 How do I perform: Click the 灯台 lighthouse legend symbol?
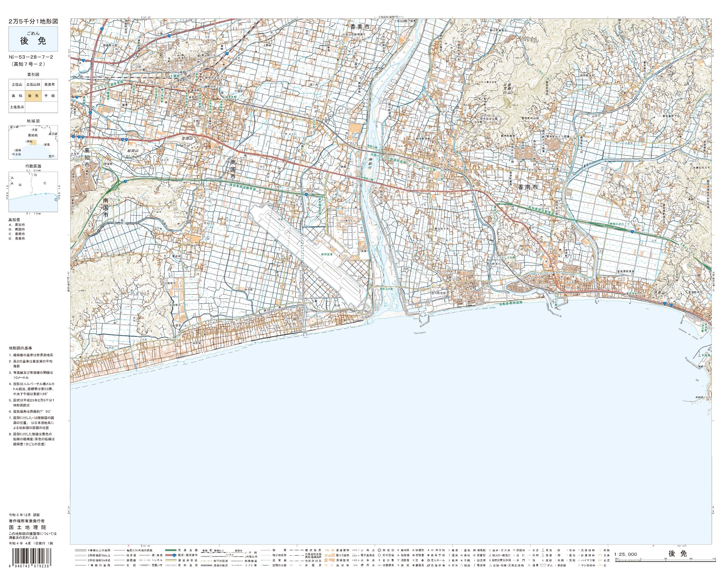coord(449,565)
